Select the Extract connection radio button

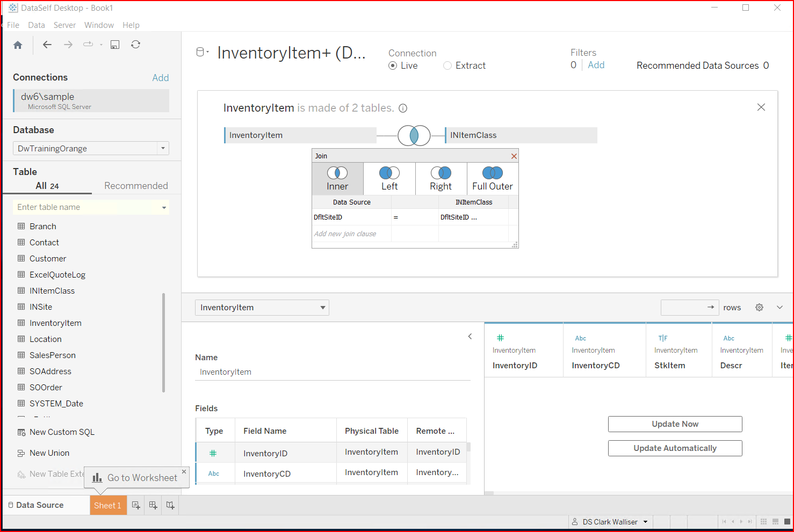point(447,65)
